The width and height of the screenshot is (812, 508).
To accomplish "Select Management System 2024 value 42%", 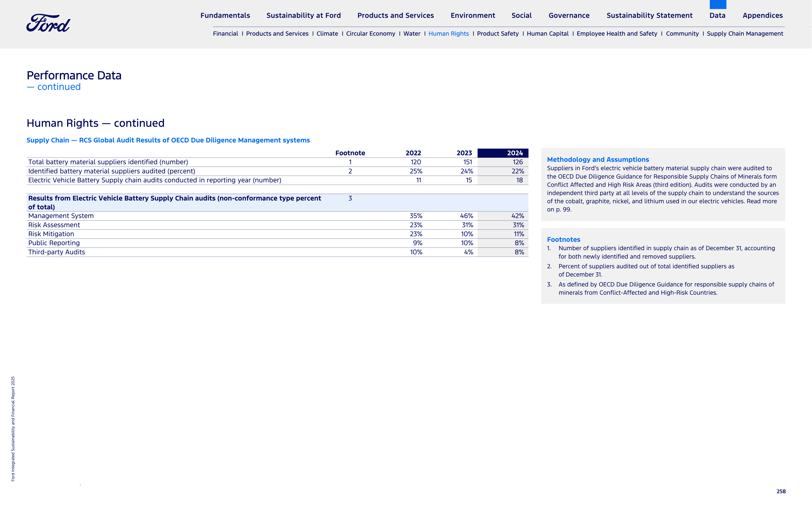I will coord(518,216).
